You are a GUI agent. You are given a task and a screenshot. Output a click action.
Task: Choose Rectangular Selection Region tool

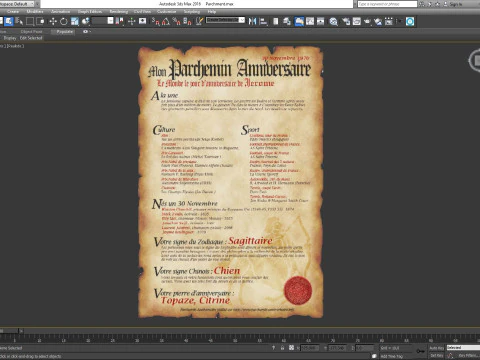tap(30, 21)
